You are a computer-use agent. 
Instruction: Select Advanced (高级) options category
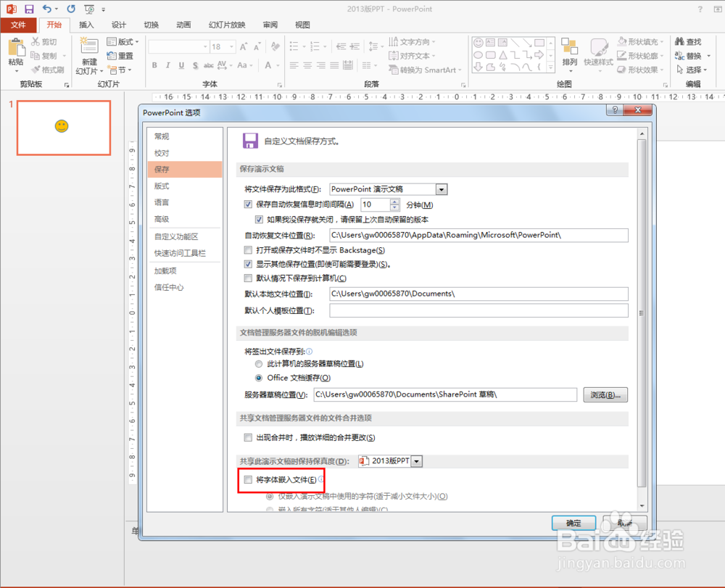pos(184,219)
